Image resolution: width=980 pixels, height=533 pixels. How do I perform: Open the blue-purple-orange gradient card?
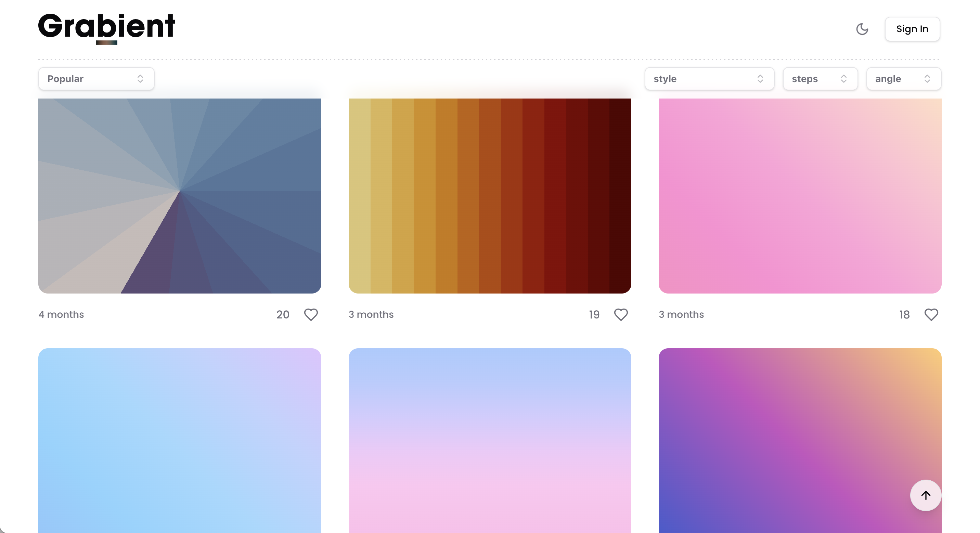[800, 441]
